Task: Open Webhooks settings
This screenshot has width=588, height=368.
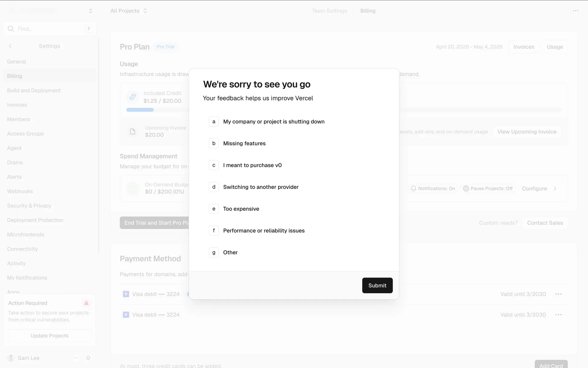Action: click(50, 191)
